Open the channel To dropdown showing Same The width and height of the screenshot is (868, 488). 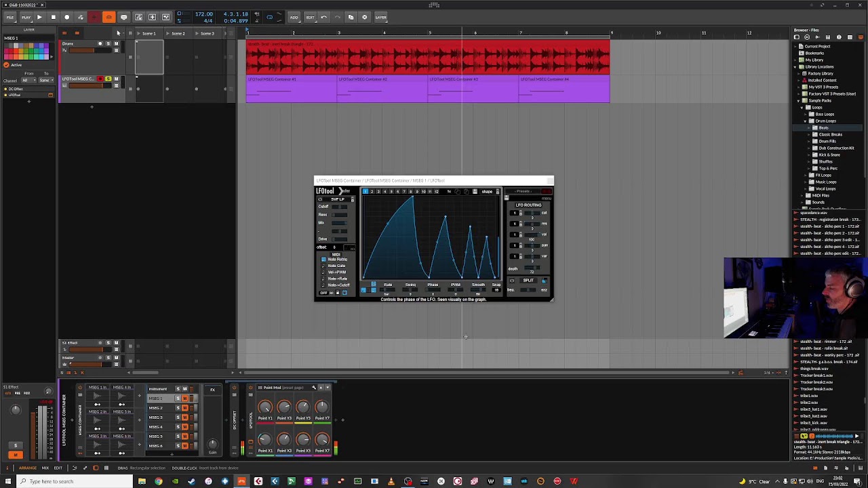point(45,80)
